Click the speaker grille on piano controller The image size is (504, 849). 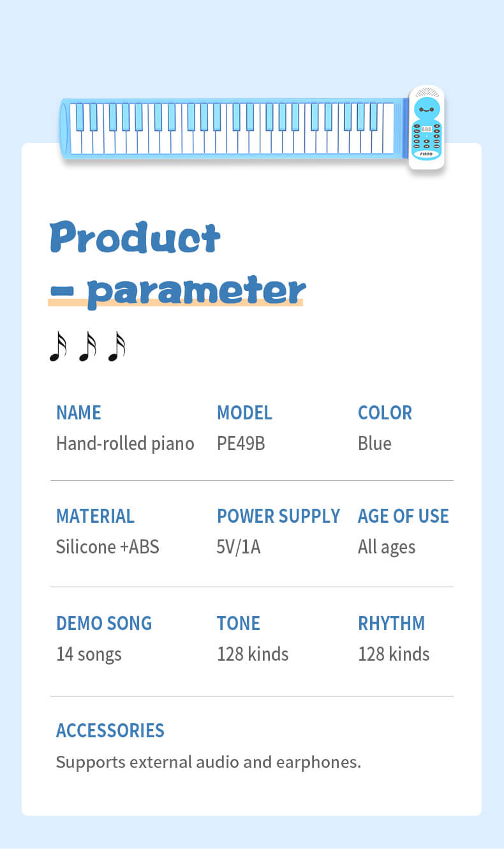(x=426, y=93)
